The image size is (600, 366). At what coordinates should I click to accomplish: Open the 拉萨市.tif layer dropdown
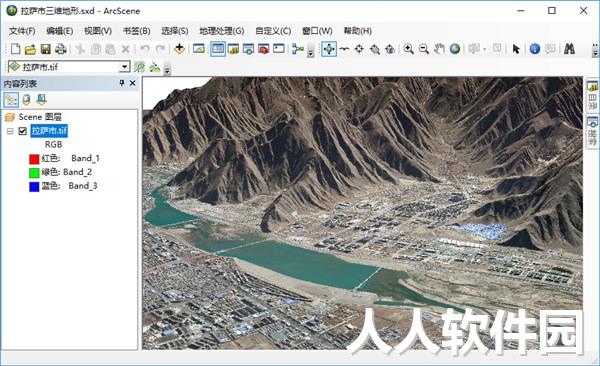pyautogui.click(x=124, y=67)
